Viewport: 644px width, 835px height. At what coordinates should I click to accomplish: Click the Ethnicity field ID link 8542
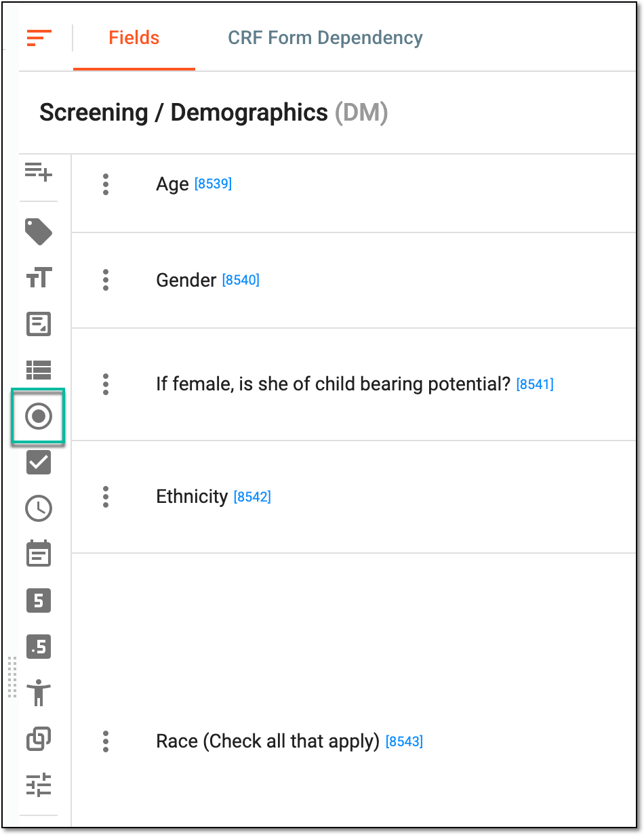point(252,497)
